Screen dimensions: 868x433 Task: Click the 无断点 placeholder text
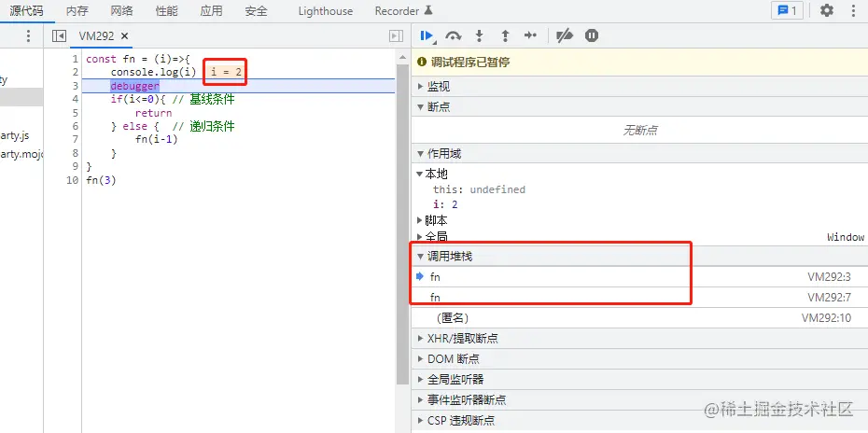point(640,131)
